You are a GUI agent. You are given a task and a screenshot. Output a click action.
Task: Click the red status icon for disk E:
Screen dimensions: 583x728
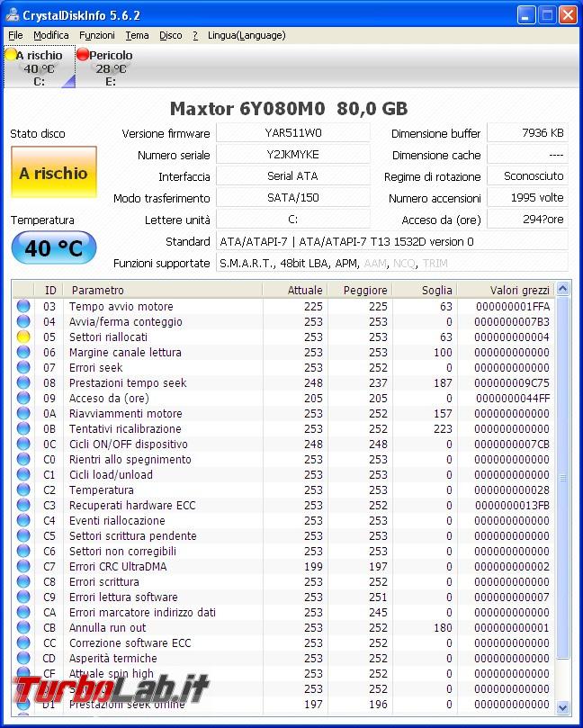point(83,55)
